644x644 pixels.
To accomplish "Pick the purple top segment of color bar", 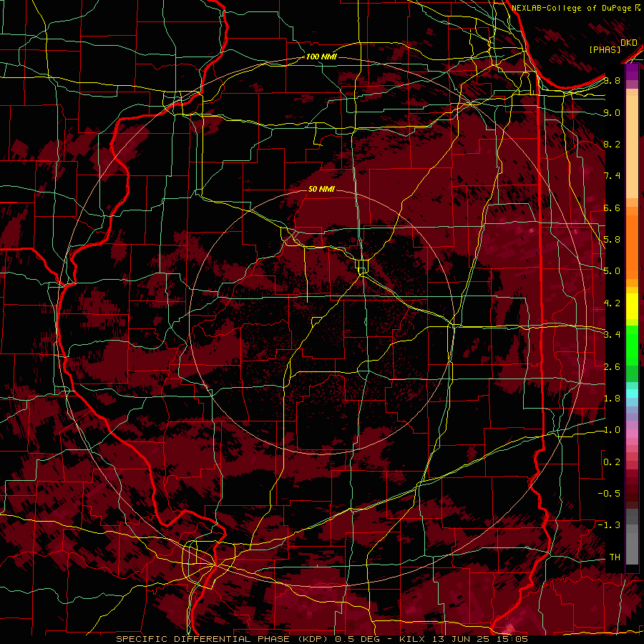I will point(632,73).
